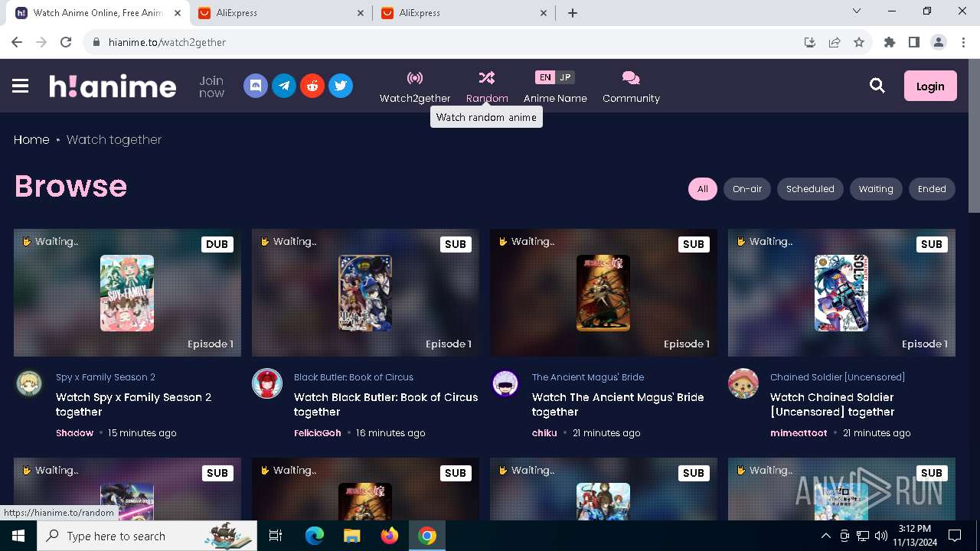Bookmark this page with star

859,42
